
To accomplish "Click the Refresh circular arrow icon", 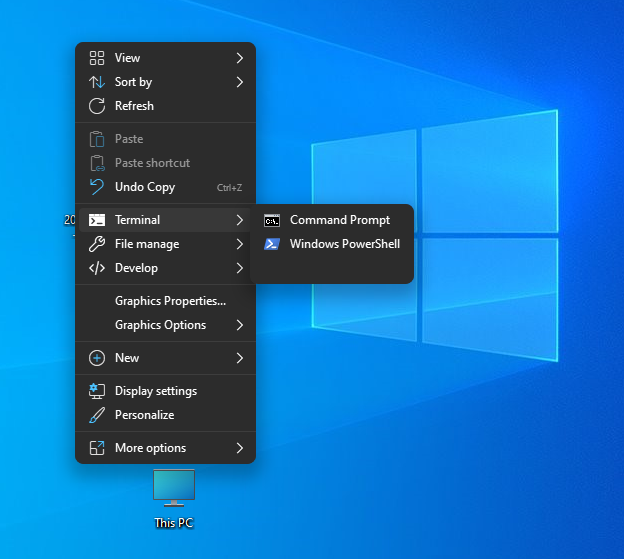I will (97, 106).
